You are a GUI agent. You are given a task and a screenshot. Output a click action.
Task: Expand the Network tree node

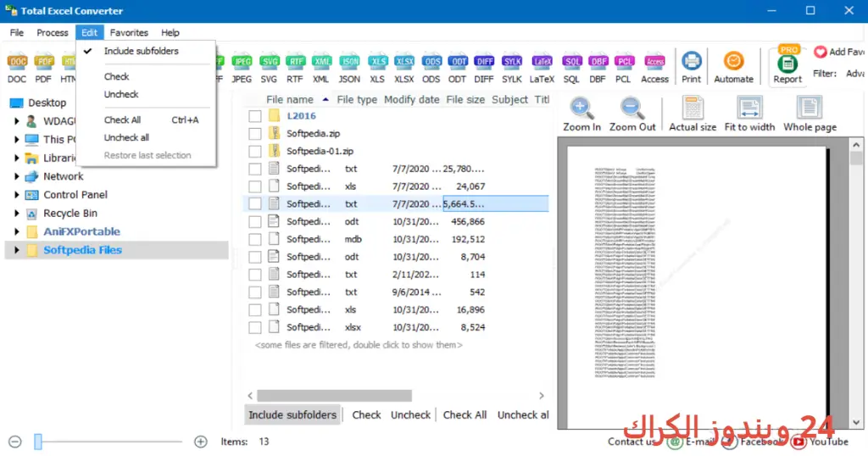(16, 176)
